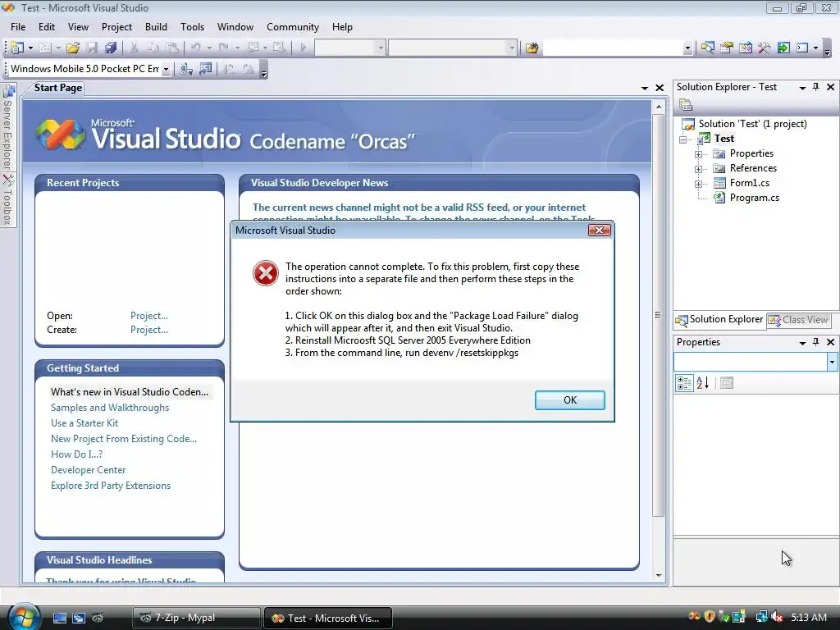The image size is (840, 630).
Task: Expand the Form1.cs node
Action: coord(699,184)
